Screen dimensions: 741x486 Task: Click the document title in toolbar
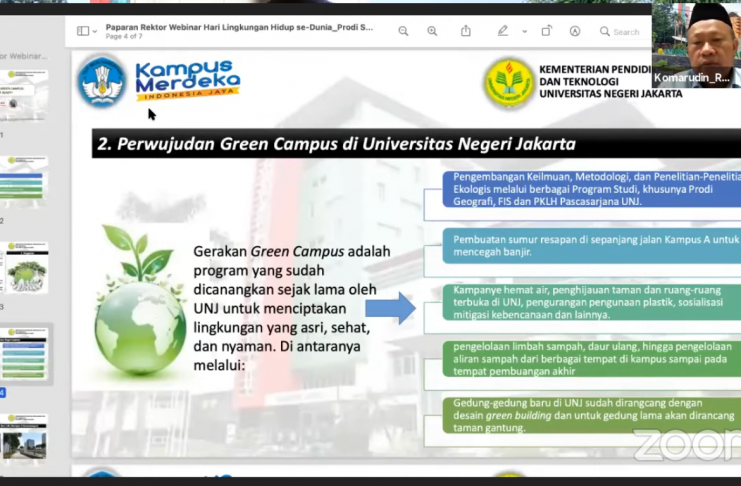pyautogui.click(x=240, y=27)
